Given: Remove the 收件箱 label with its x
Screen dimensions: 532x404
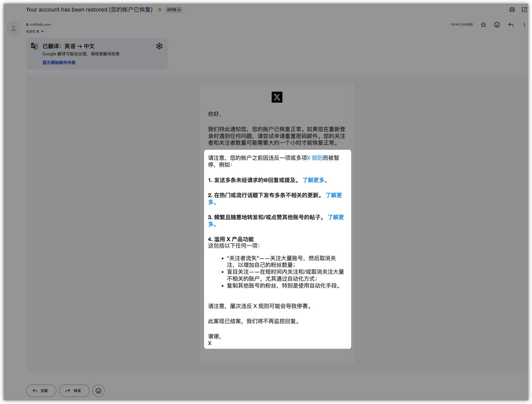Looking at the screenshot, I should [179, 9].
